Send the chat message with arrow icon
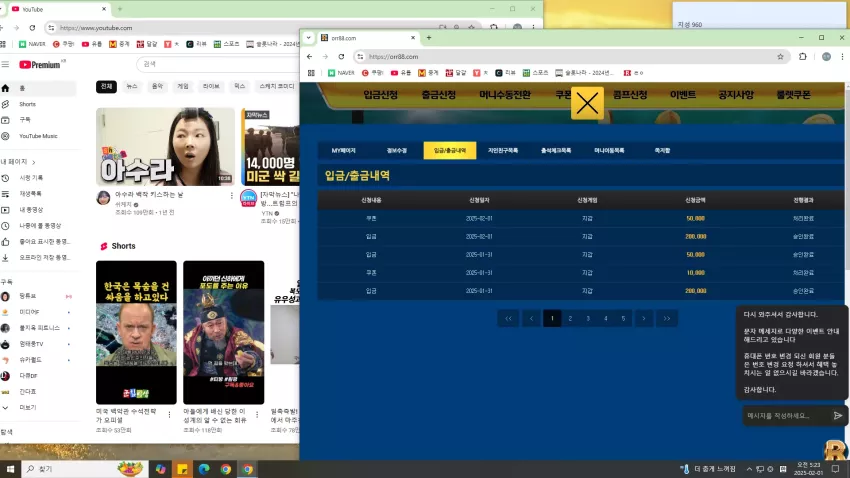This screenshot has height=478, width=850. click(838, 416)
